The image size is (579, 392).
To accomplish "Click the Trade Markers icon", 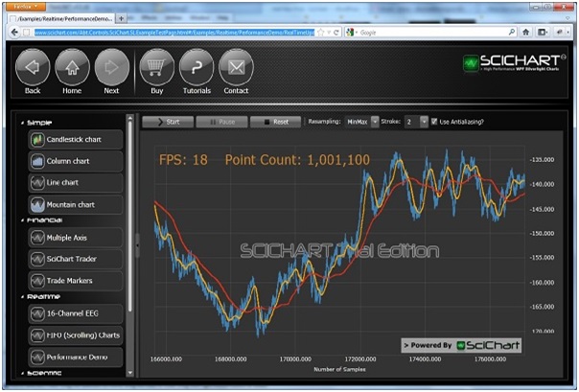I will tap(37, 281).
